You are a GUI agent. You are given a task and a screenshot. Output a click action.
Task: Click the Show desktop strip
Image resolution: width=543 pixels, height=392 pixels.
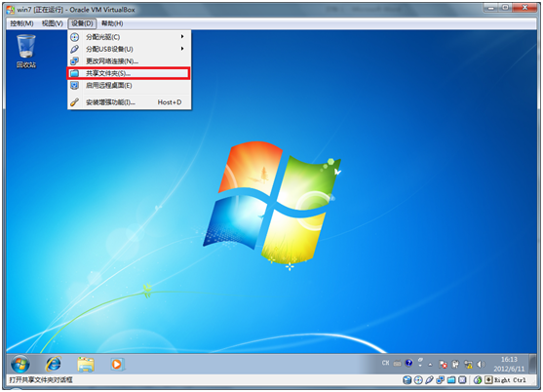533,364
